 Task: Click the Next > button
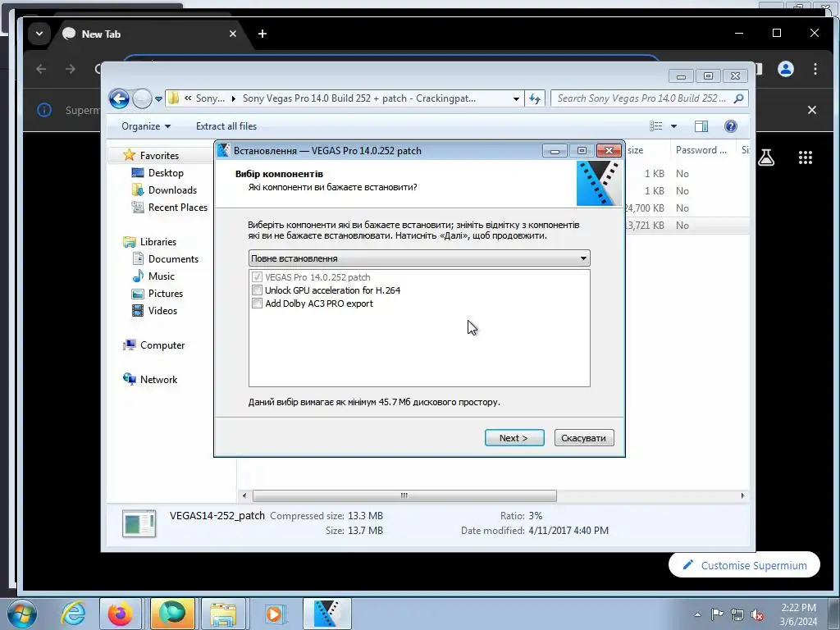(x=514, y=438)
